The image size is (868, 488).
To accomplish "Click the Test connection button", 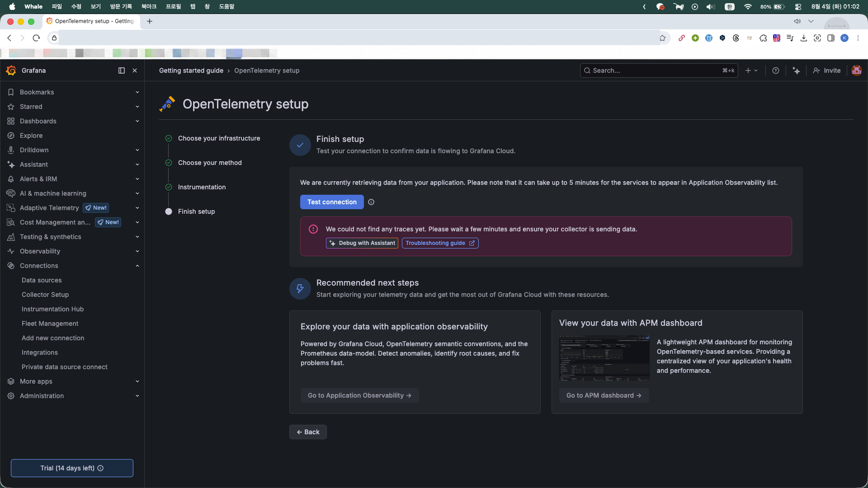I will pos(332,202).
